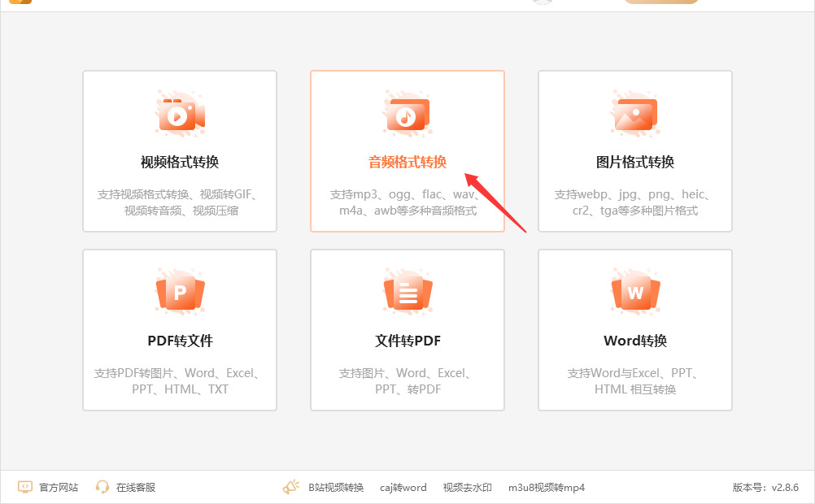Screen dimensions: 815x504
Task: Open the m3u8视频转mp4 link
Action: click(547, 488)
